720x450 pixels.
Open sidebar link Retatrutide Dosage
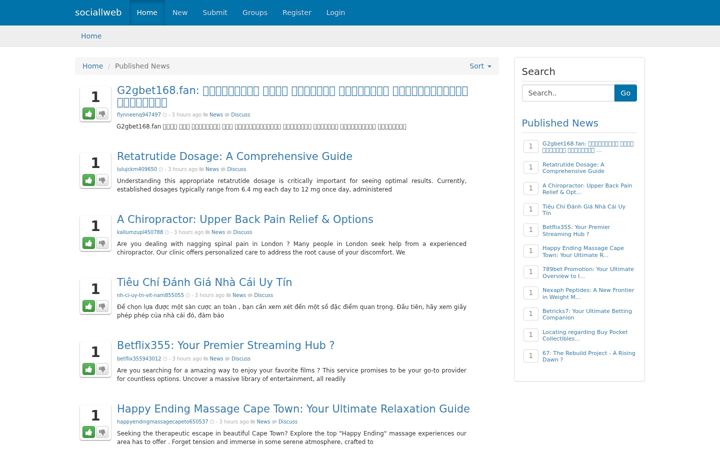pos(573,168)
